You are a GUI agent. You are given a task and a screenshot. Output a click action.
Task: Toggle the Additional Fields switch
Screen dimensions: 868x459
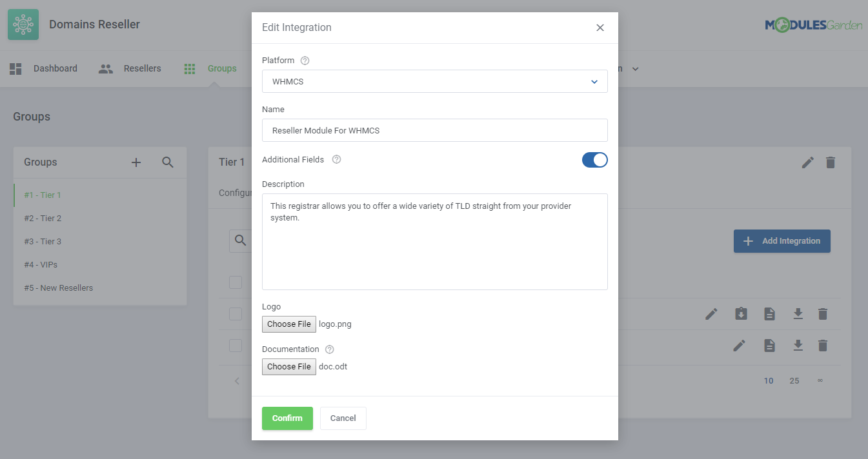point(594,160)
